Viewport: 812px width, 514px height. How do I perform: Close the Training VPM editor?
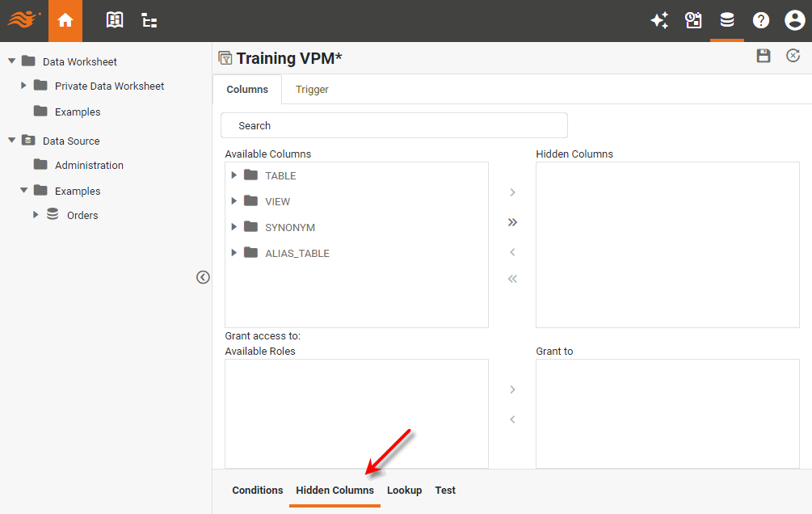point(793,56)
